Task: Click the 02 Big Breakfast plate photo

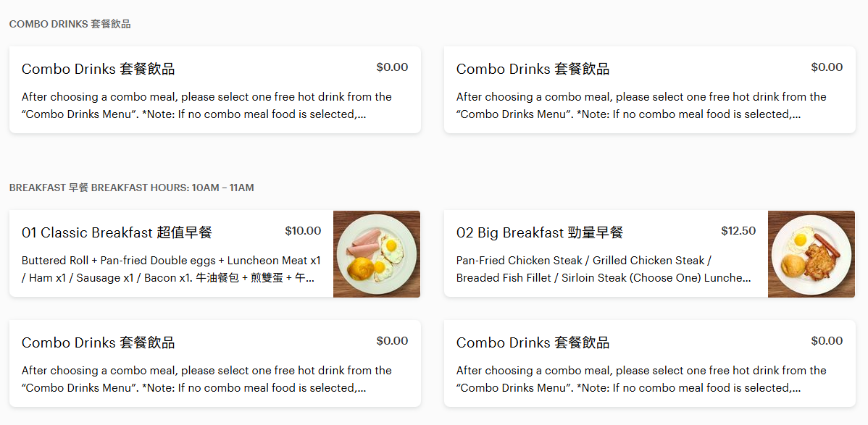Action: coord(811,254)
